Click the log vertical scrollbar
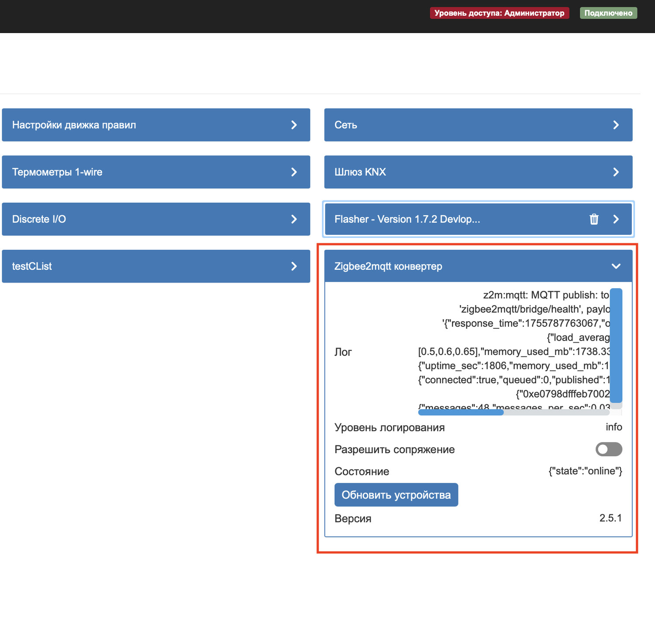Image resolution: width=655 pixels, height=644 pixels. click(x=616, y=345)
